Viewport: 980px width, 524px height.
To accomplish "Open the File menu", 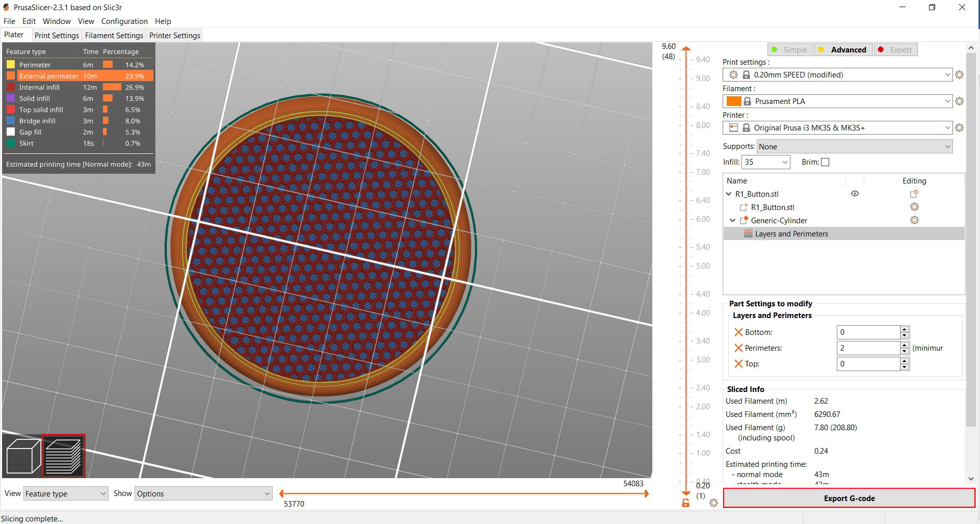I will tap(9, 21).
